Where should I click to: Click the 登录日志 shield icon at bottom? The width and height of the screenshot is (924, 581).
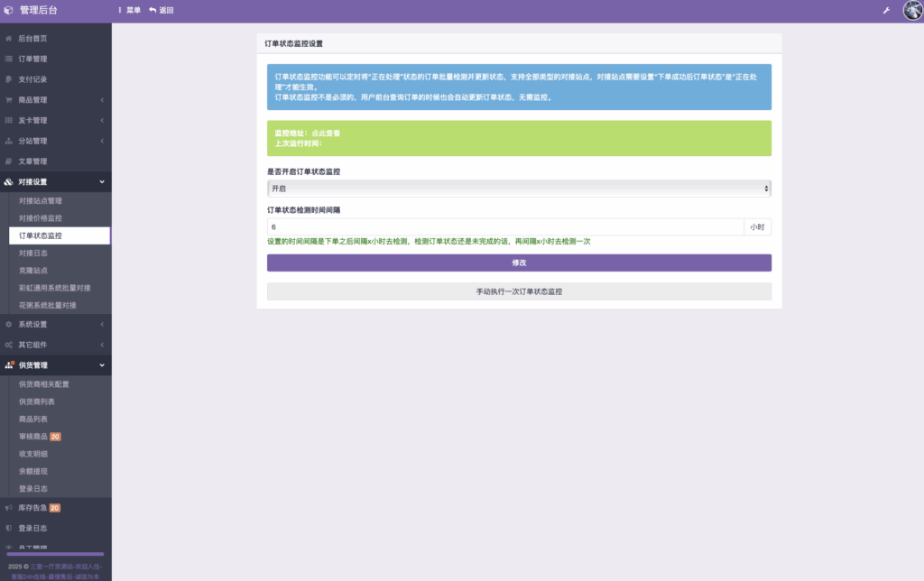pos(9,529)
